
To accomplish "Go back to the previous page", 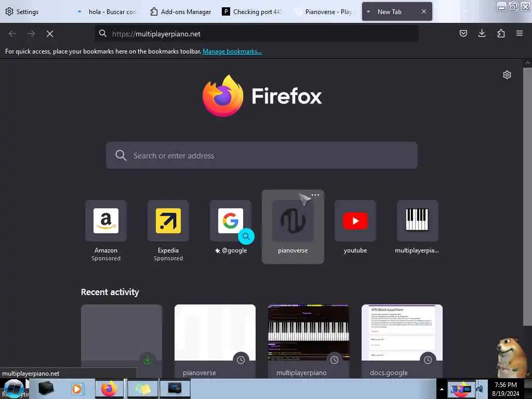I will pyautogui.click(x=12, y=34).
